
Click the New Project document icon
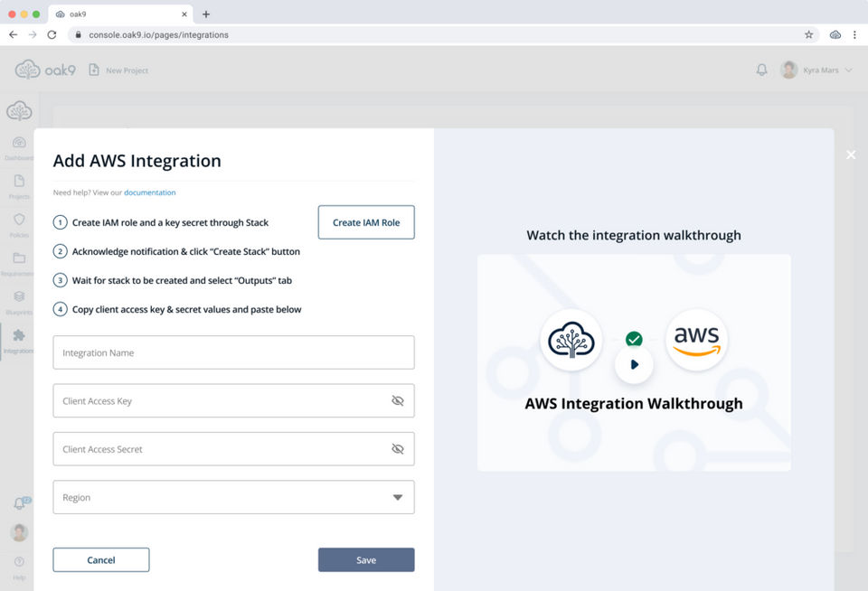(x=94, y=70)
